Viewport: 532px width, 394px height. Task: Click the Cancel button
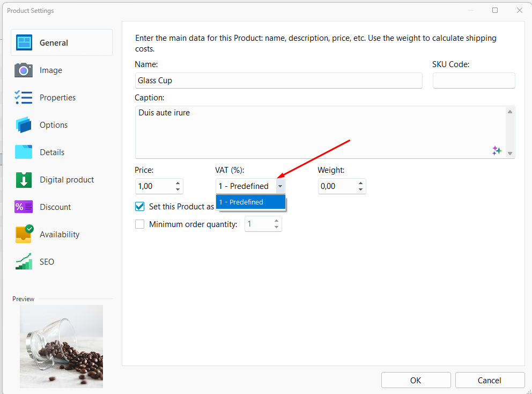coord(490,380)
